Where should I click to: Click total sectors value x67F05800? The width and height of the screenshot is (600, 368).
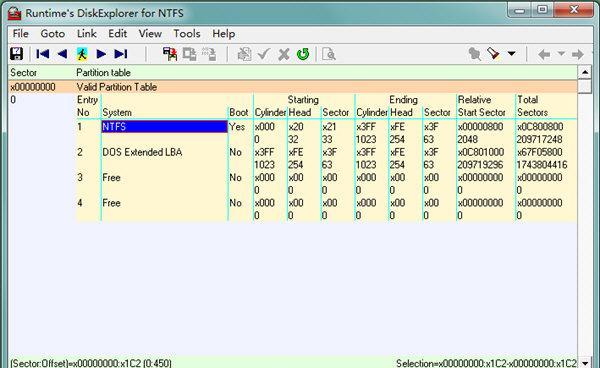(540, 152)
